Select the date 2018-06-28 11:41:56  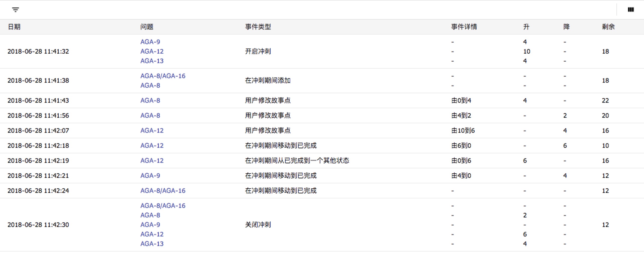click(38, 115)
